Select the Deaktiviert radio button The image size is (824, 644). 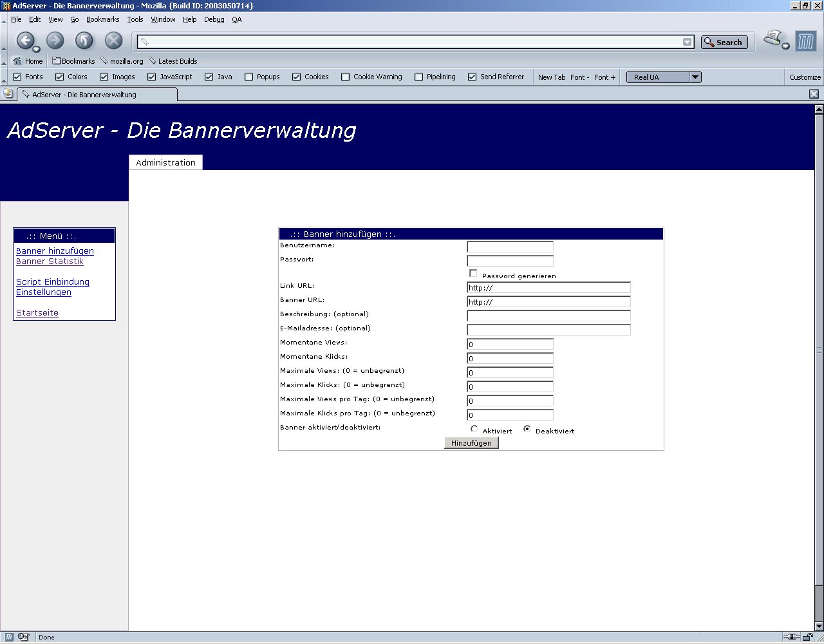[x=527, y=429]
